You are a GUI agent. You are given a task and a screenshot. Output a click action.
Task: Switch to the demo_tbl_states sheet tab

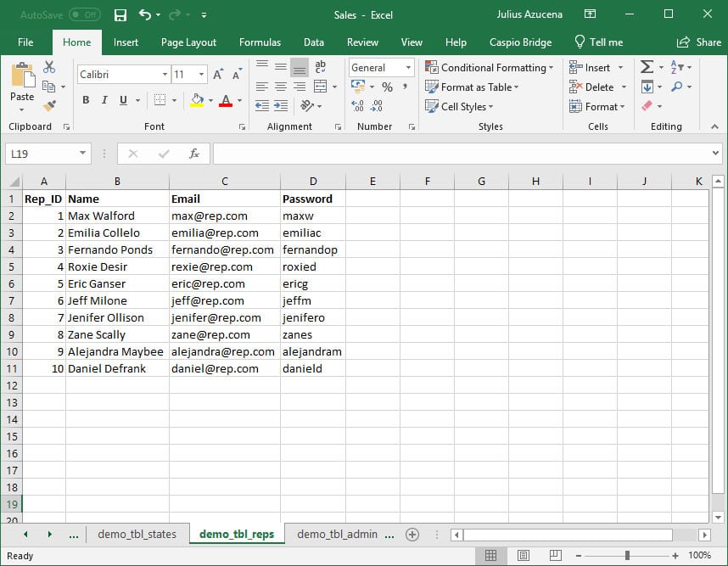pos(137,535)
